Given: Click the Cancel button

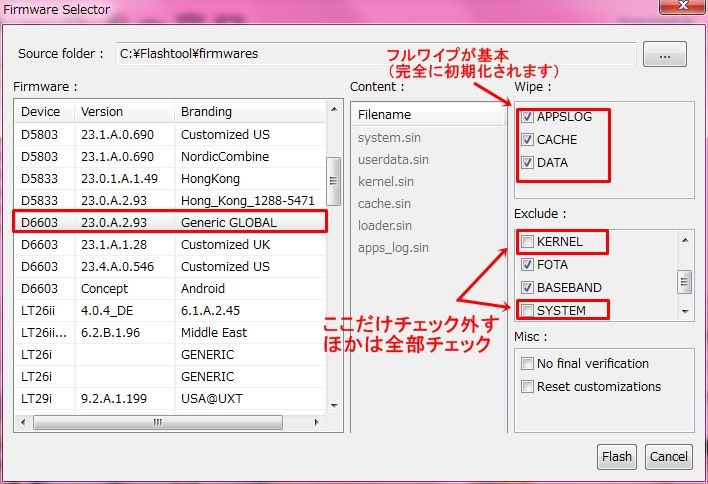Looking at the screenshot, I should [x=669, y=457].
